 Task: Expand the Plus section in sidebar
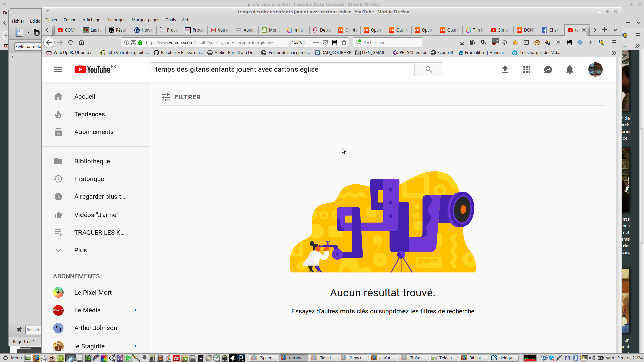point(80,250)
